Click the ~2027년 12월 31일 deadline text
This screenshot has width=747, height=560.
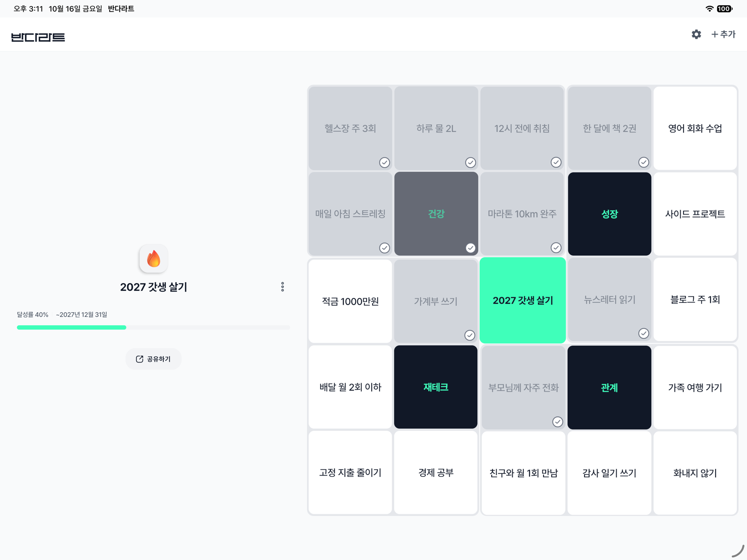[82, 315]
